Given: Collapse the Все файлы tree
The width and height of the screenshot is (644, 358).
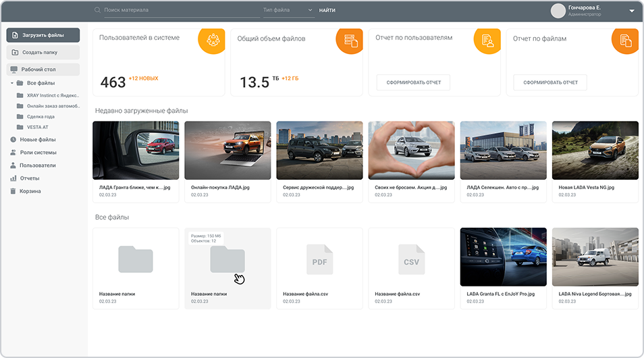Looking at the screenshot, I should 12,83.
